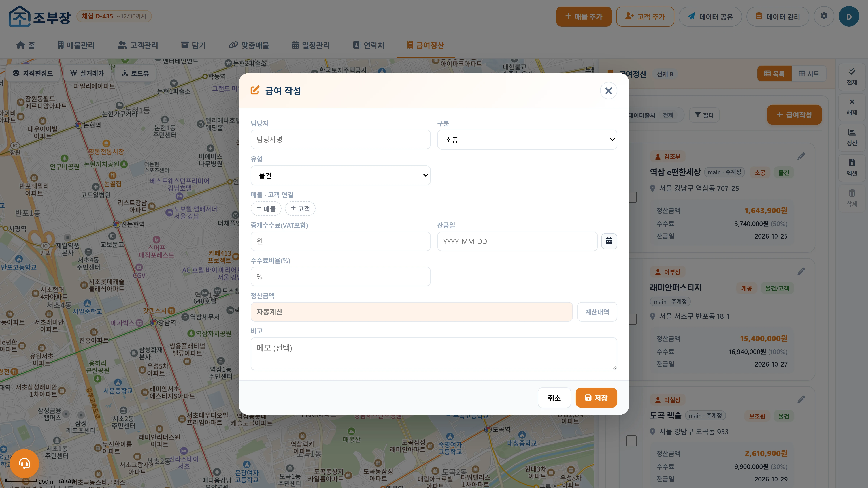Close the 급여 작성 dialog with X
Screen dimensions: 868x488
[608, 91]
